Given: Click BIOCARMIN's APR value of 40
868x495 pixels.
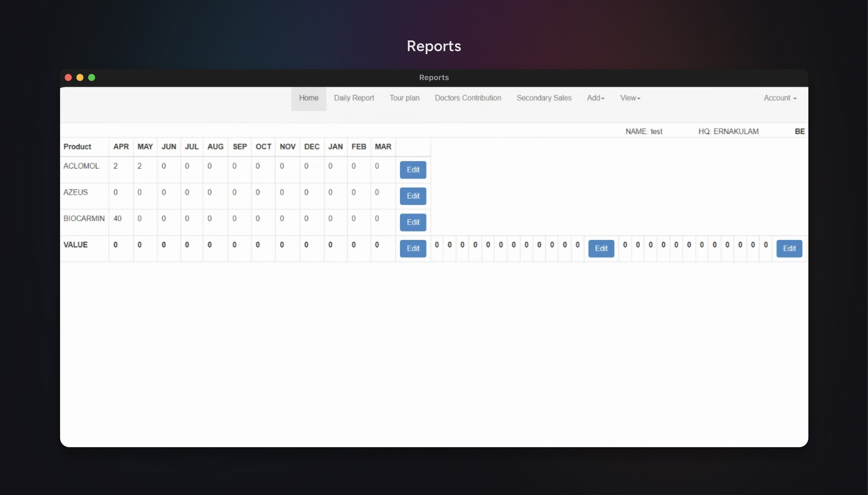Looking at the screenshot, I should tap(117, 219).
